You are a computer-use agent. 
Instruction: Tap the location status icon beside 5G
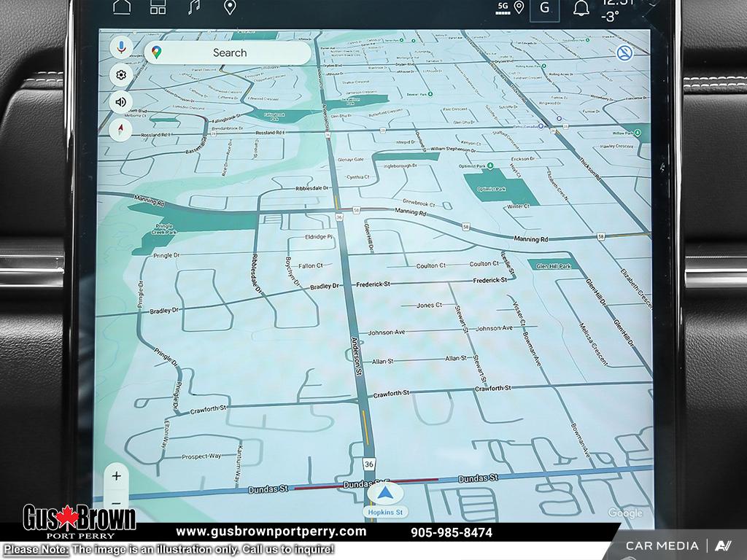click(519, 7)
